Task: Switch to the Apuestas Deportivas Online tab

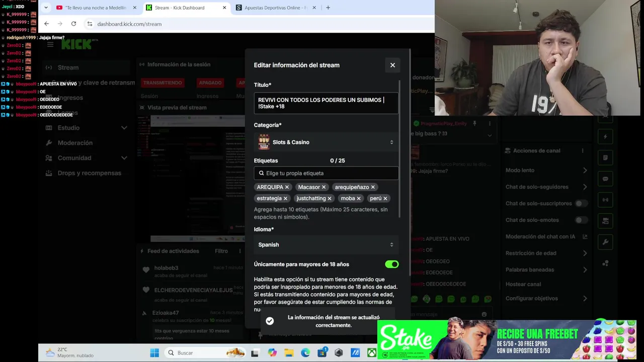Action: 276,8
